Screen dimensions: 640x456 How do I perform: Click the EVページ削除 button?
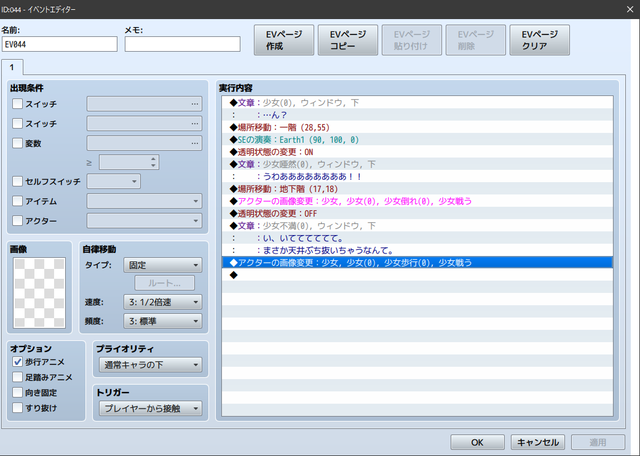[476, 40]
